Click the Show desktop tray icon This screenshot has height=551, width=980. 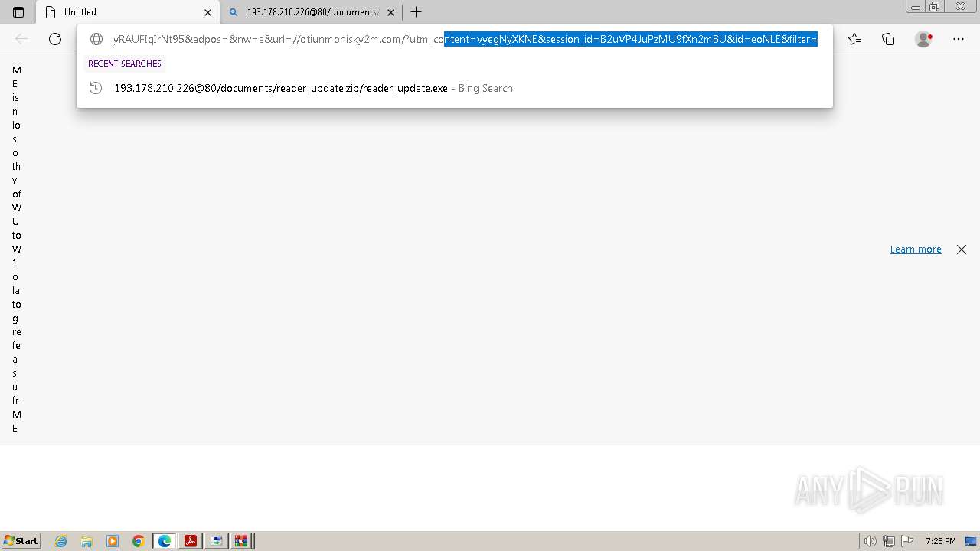point(971,541)
